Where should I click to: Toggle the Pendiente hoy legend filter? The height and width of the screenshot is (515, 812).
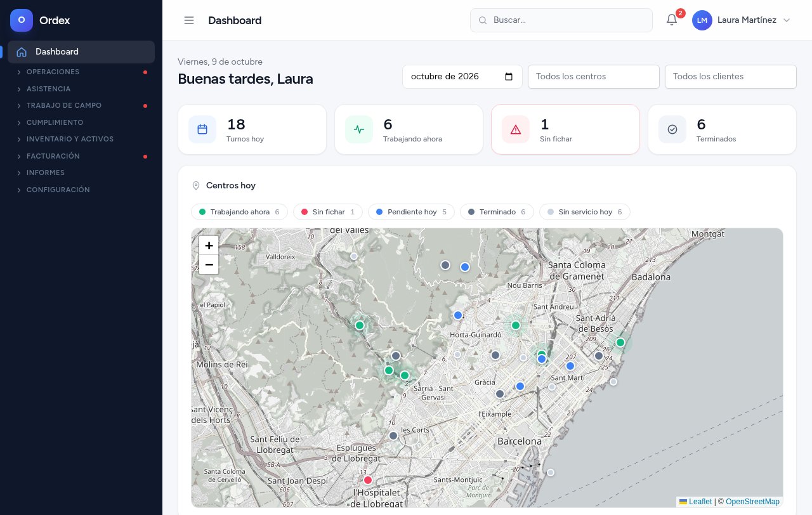(411, 212)
